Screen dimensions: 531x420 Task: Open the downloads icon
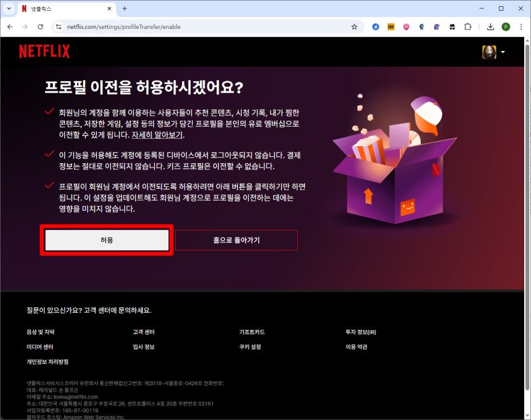click(490, 27)
